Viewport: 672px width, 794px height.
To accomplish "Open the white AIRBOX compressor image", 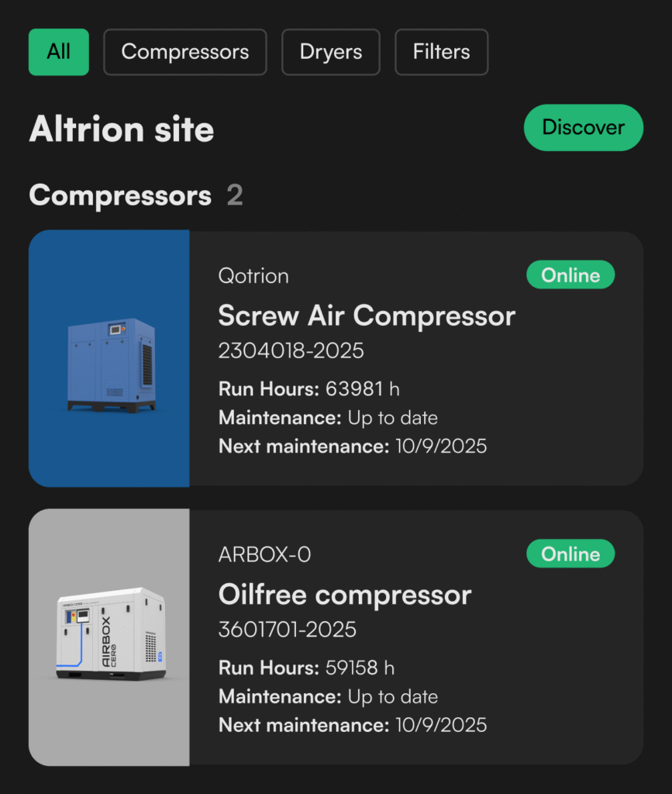I will 110,637.
